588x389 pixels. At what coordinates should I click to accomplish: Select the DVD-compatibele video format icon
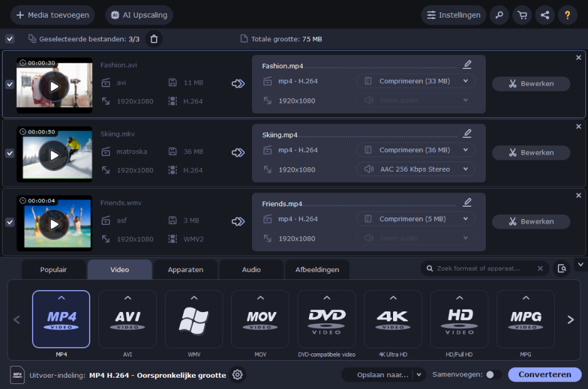(x=326, y=319)
